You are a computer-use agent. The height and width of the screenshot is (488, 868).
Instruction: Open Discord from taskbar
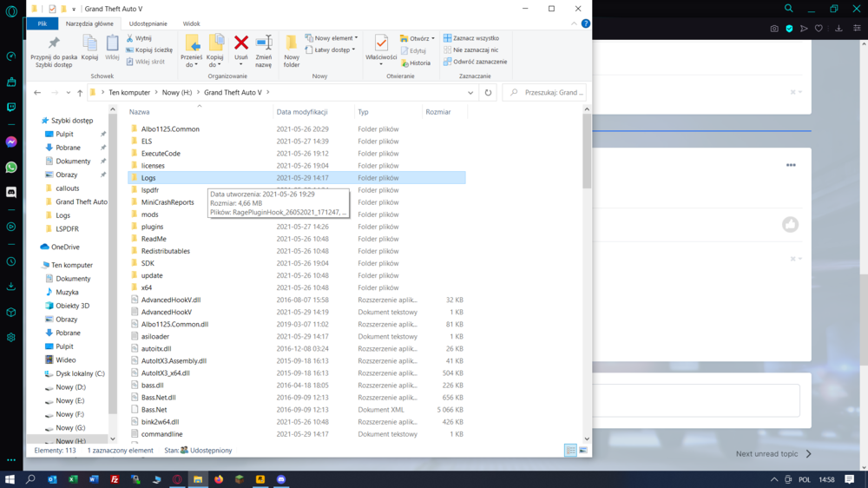point(281,479)
